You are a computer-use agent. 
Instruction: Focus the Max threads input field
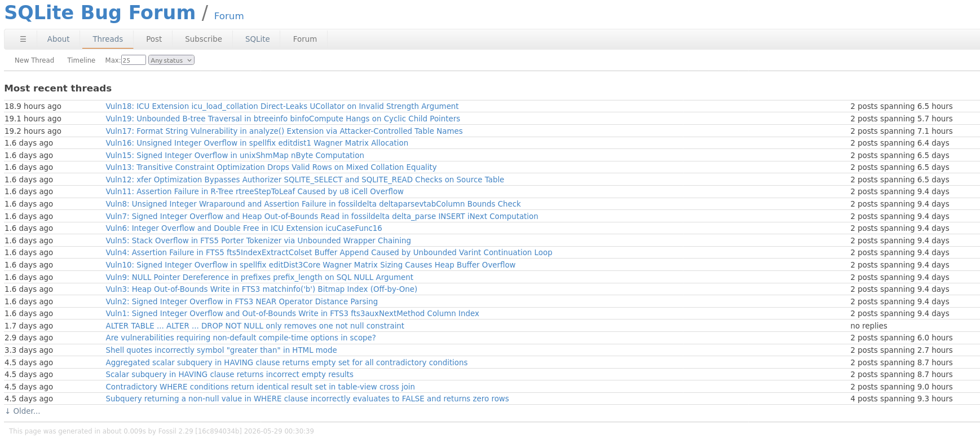[x=134, y=60]
